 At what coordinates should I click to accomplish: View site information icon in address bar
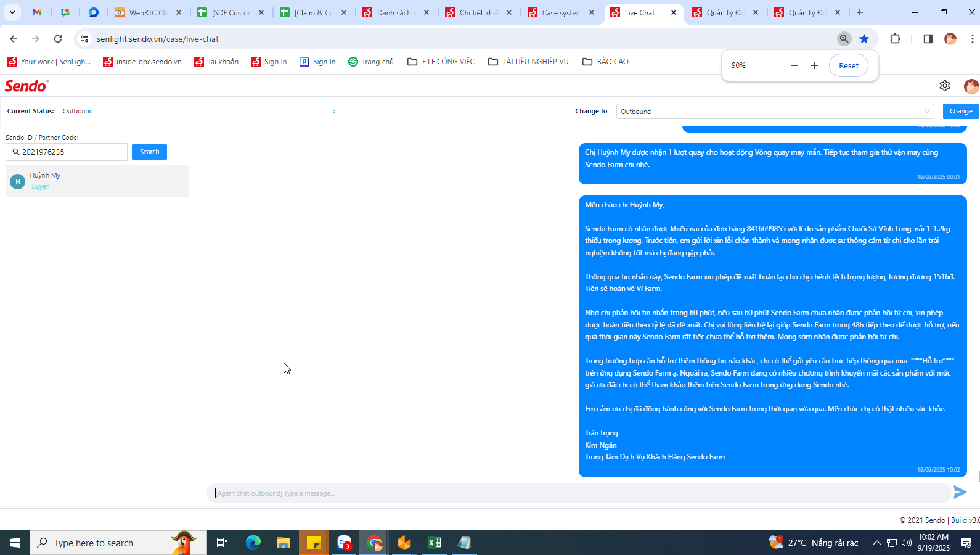(84, 39)
